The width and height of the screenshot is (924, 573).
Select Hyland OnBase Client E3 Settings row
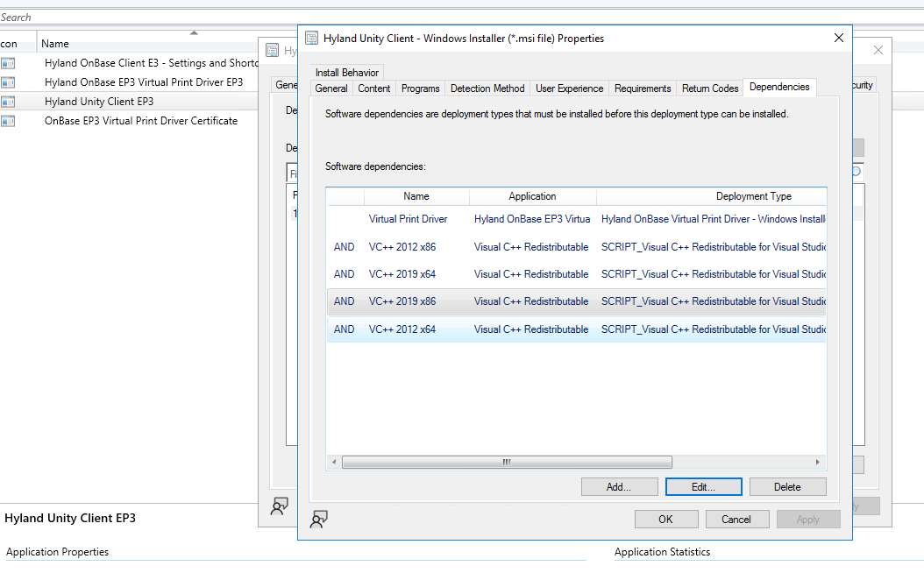click(130, 63)
